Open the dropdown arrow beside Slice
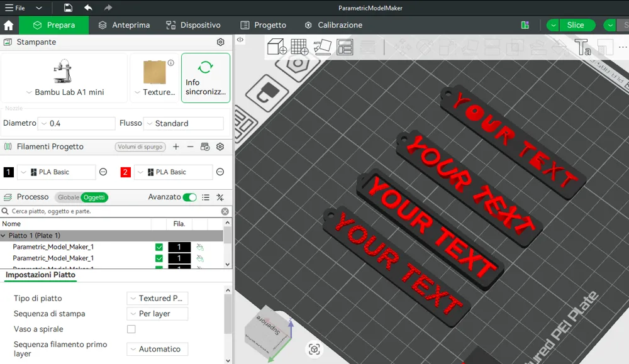The image size is (629, 364). [x=553, y=25]
